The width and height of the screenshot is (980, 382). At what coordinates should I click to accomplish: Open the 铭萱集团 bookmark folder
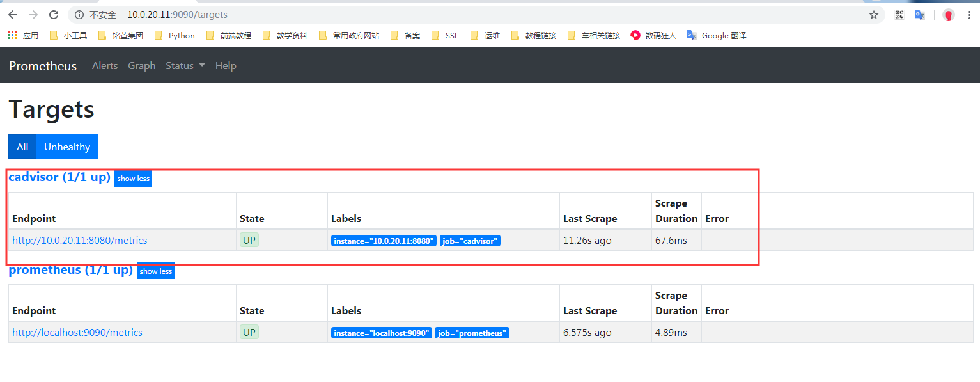pyautogui.click(x=120, y=36)
